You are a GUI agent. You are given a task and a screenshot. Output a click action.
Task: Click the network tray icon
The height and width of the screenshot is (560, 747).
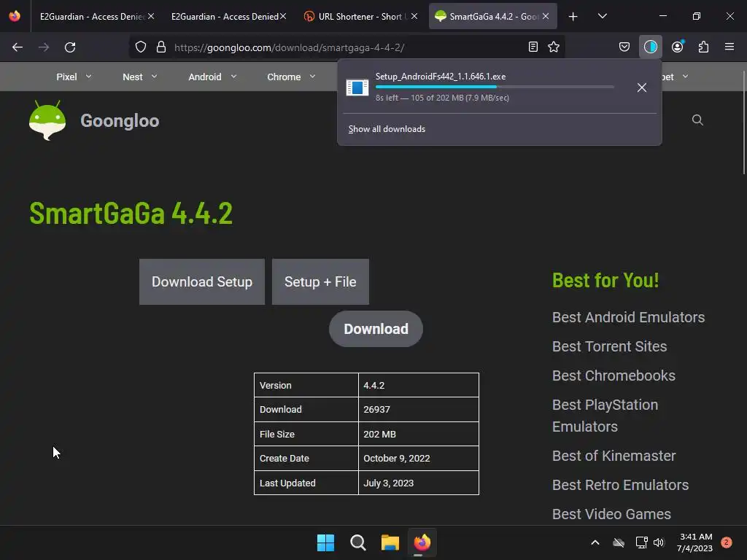tap(641, 542)
